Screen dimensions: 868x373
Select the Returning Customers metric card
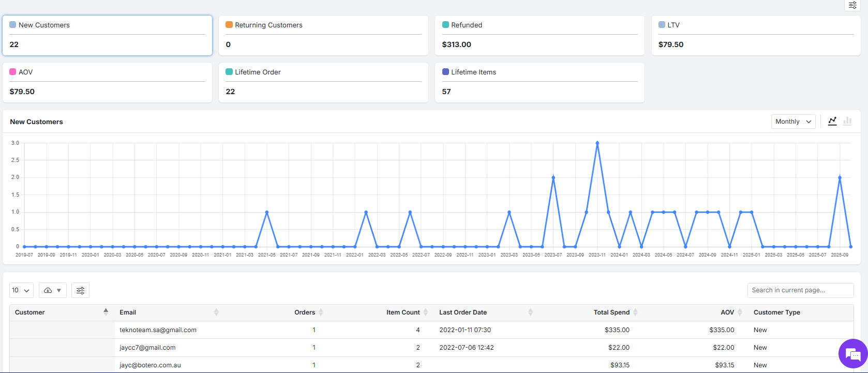pos(323,35)
